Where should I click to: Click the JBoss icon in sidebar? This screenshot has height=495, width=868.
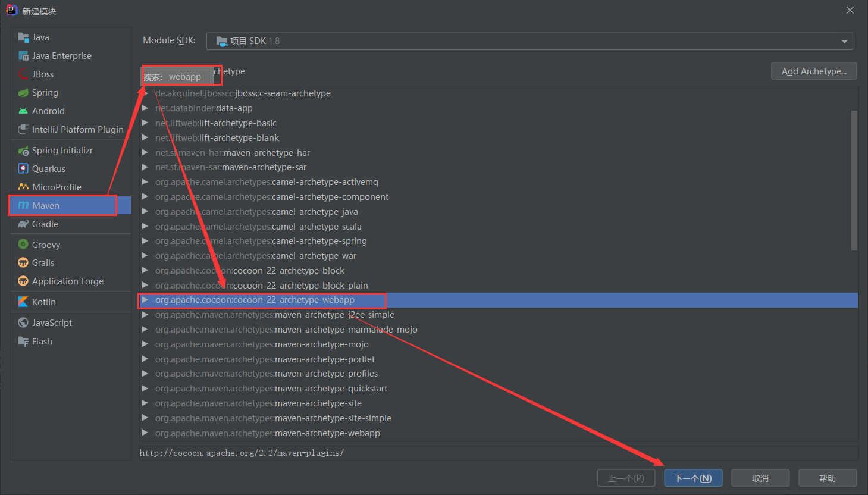point(23,74)
